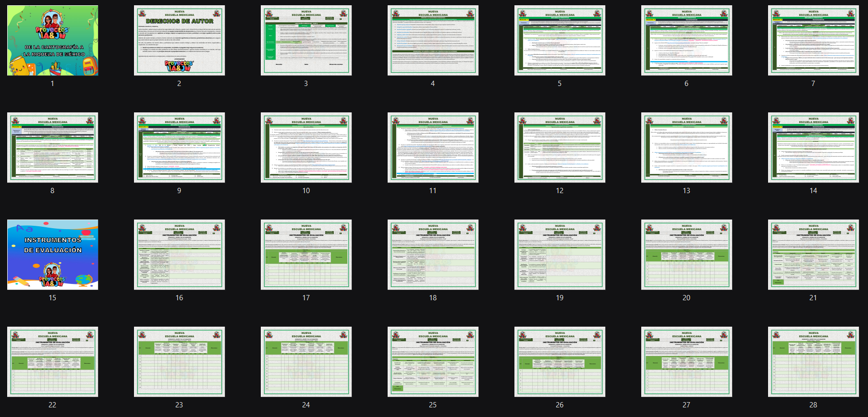Image resolution: width=868 pixels, height=417 pixels.
Task: Select the last page thumbnail, 28
Action: tap(813, 362)
